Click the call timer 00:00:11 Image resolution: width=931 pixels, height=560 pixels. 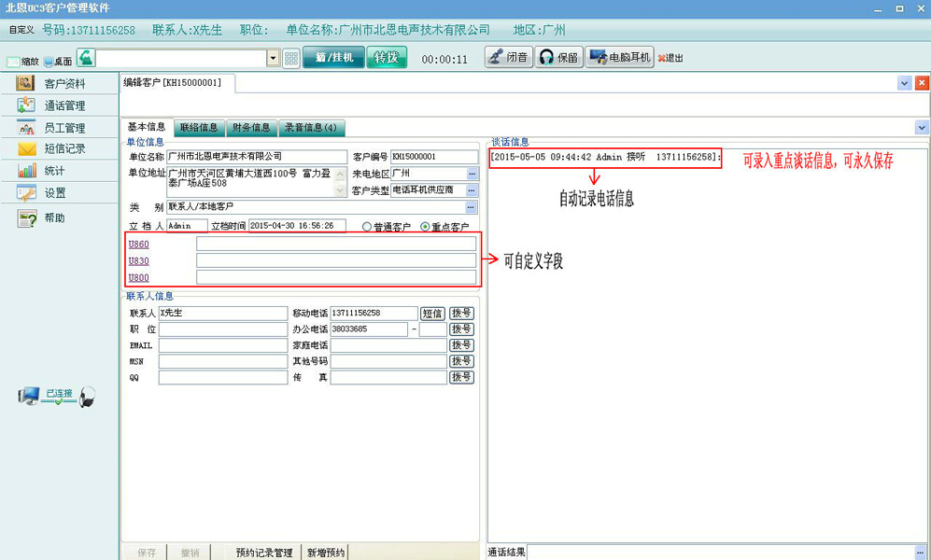coord(444,60)
